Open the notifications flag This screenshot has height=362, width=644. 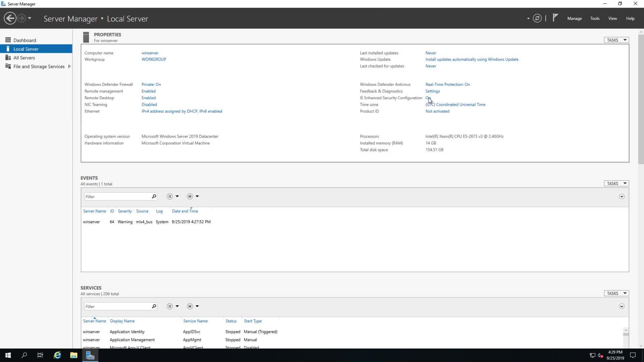tap(555, 17)
